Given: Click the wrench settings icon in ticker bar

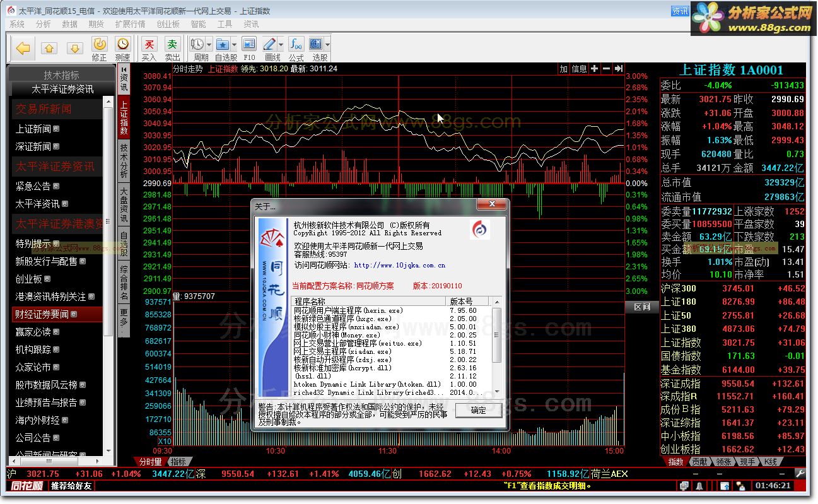Looking at the screenshot, I should 800,473.
